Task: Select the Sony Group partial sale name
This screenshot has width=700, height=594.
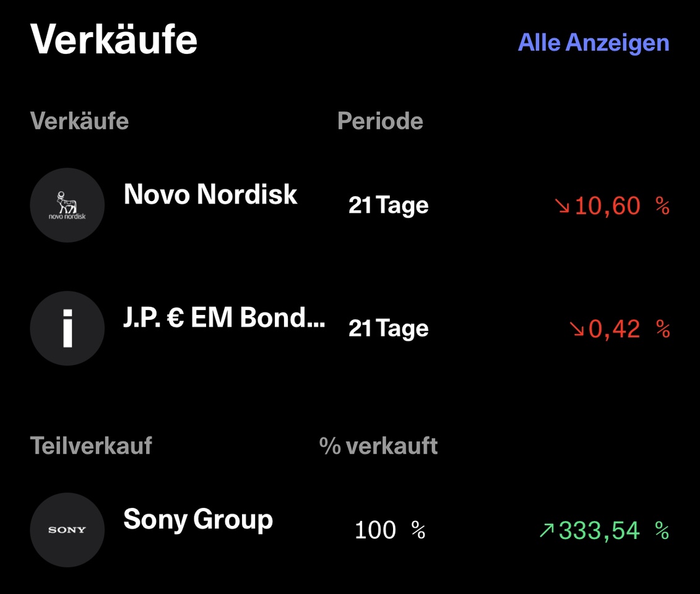Action: pyautogui.click(x=198, y=520)
